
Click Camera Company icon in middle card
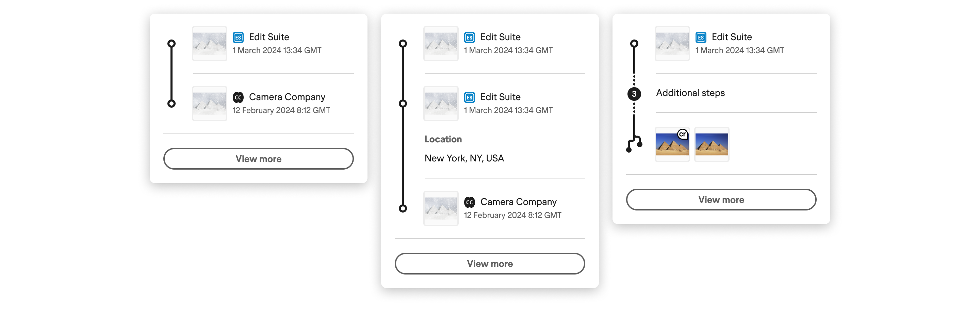(470, 202)
